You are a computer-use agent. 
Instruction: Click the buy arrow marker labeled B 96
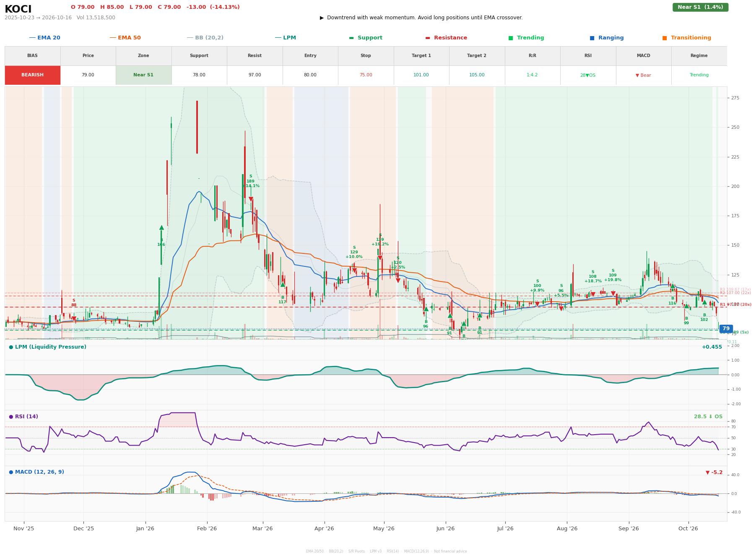point(426,309)
